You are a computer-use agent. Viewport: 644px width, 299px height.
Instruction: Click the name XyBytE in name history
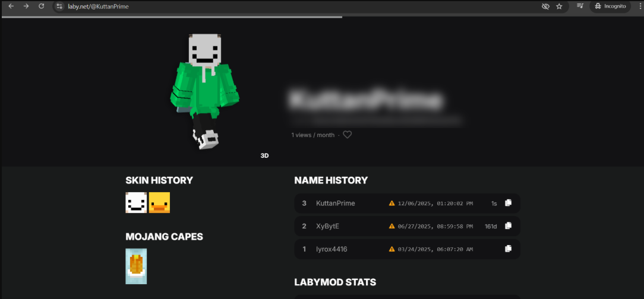coord(327,226)
